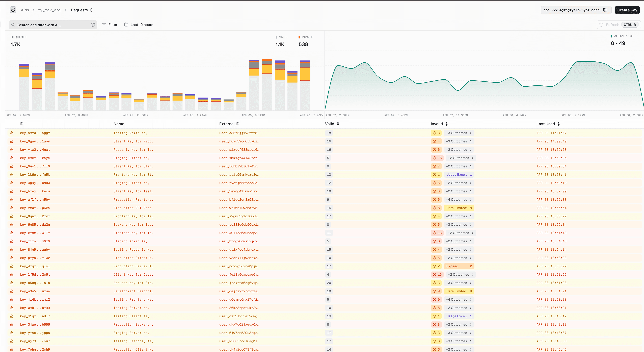Expand +3 Outcomes for Testing Admin Key
Screen dimensions: 644x352
tap(459, 133)
